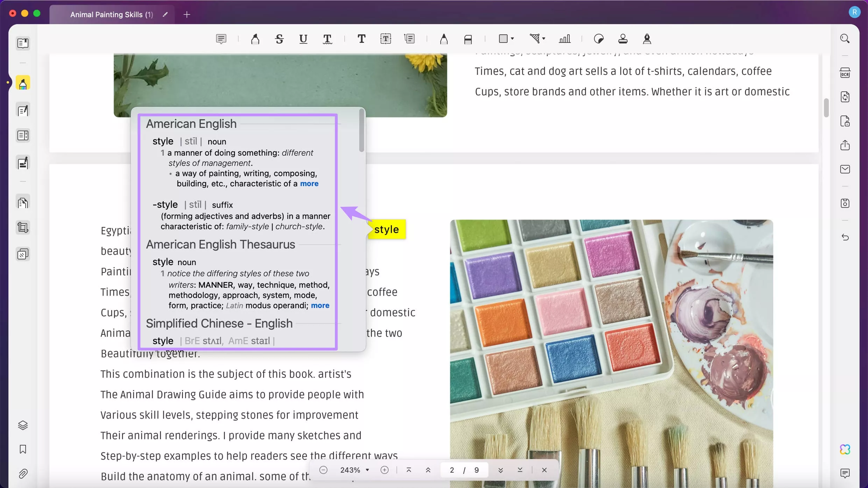This screenshot has height=488, width=868.
Task: Click the dictionary popup scrollbar
Action: coord(361,131)
